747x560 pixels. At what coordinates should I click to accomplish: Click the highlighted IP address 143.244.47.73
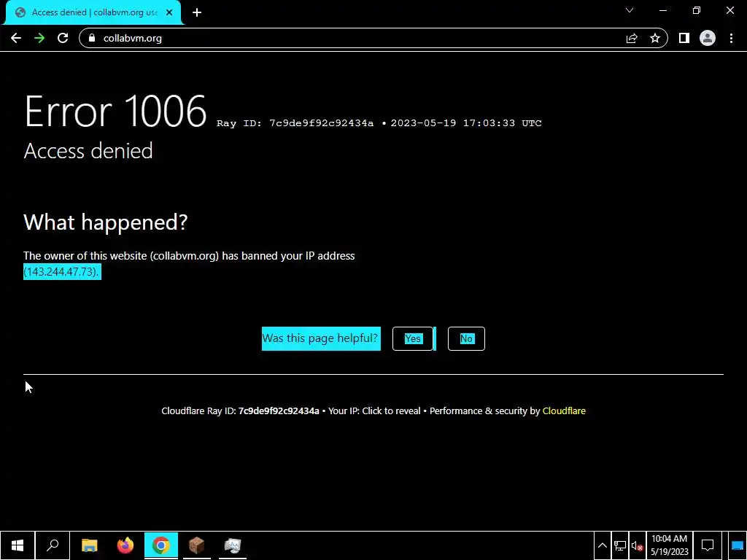click(62, 271)
